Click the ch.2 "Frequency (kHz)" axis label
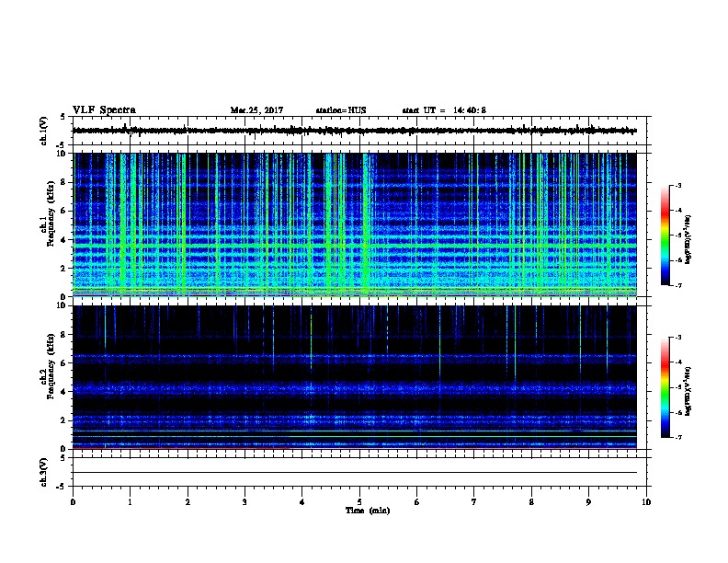The image size is (728, 563). (x=51, y=366)
